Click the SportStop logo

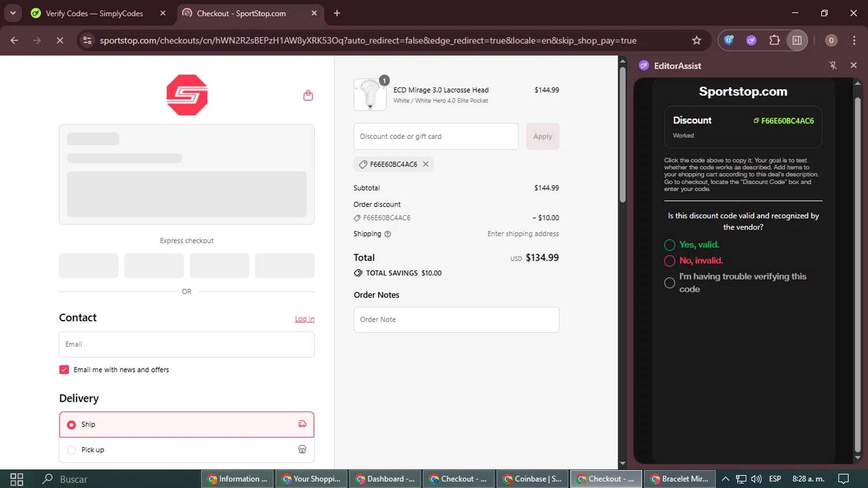click(x=187, y=95)
